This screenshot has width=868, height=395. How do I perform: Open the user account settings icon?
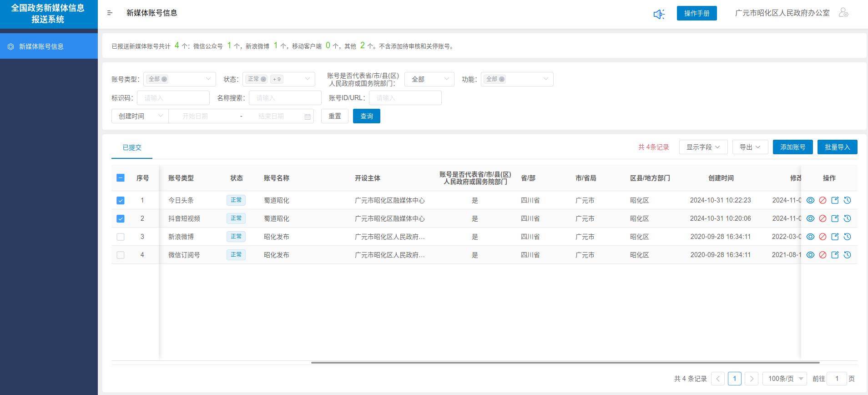(x=843, y=13)
